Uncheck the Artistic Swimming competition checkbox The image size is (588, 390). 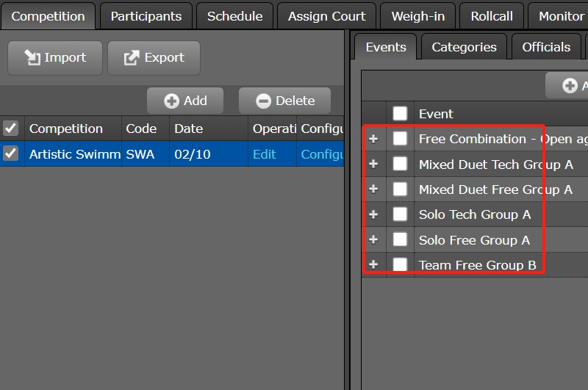tap(11, 154)
